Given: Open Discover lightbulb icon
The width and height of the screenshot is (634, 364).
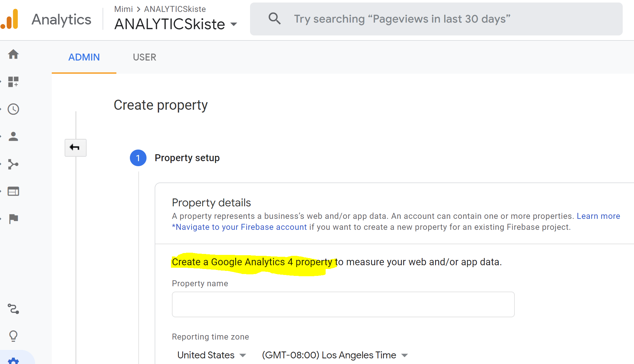Looking at the screenshot, I should click(13, 336).
